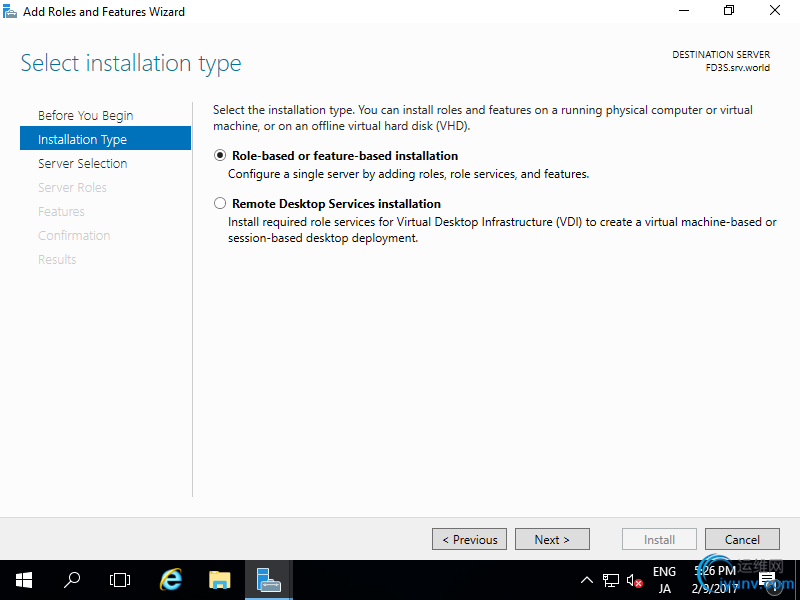Click the Next button
Screen dimensions: 800x600
552,539
